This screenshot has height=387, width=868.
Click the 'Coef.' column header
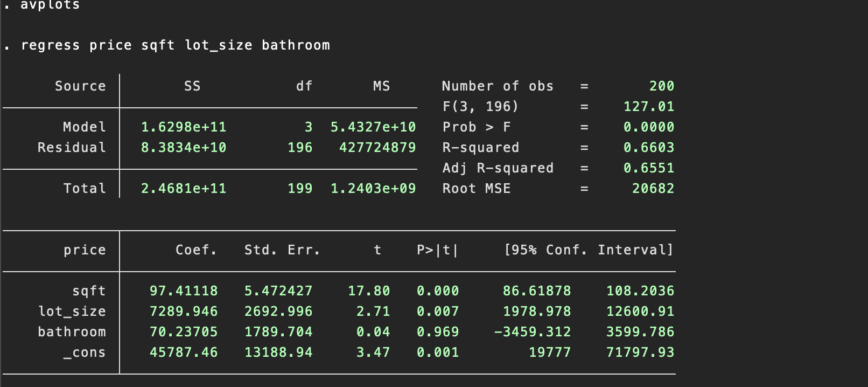197,250
